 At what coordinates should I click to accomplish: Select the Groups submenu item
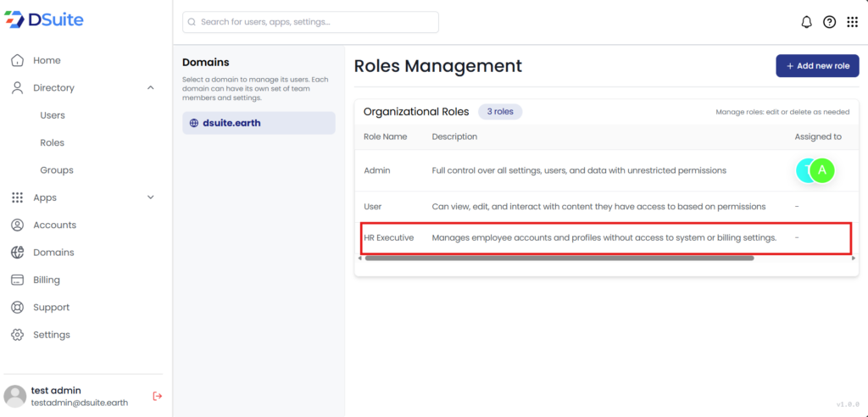(57, 170)
